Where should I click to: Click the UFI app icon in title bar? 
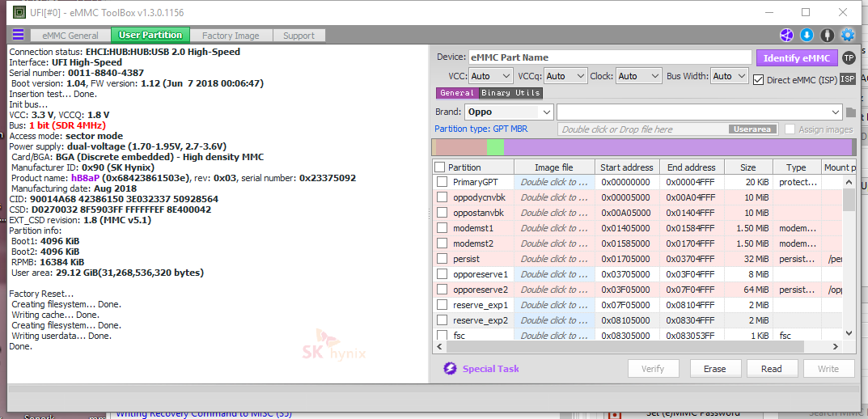(x=19, y=11)
